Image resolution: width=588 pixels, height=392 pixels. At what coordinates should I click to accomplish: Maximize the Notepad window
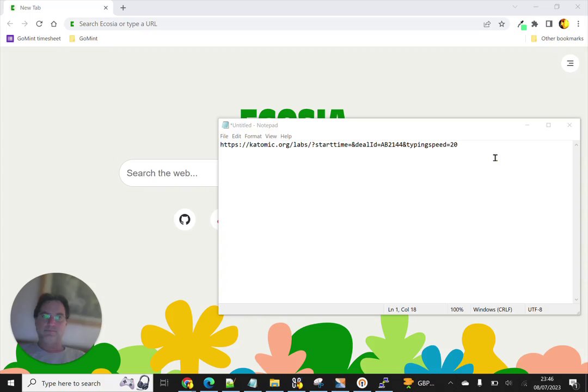click(548, 125)
